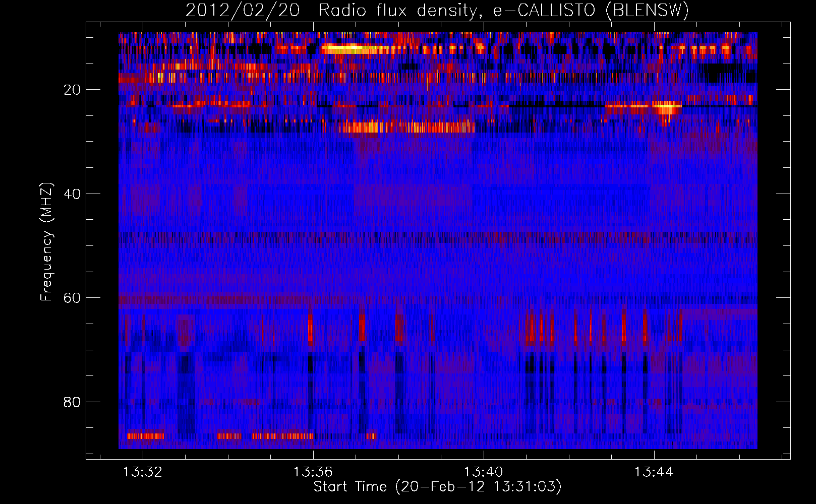Click the 13:36 time tick label
The height and width of the screenshot is (504, 816).
313,472
